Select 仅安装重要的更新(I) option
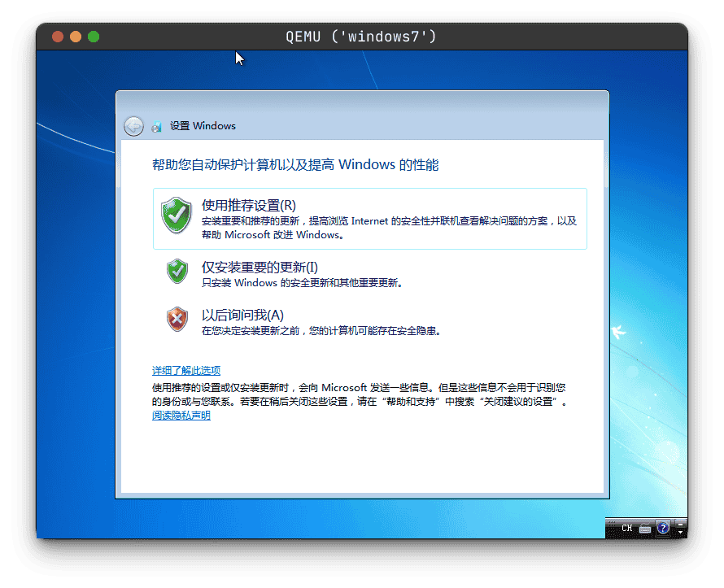Viewport: 724px width, 588px height. [370, 273]
